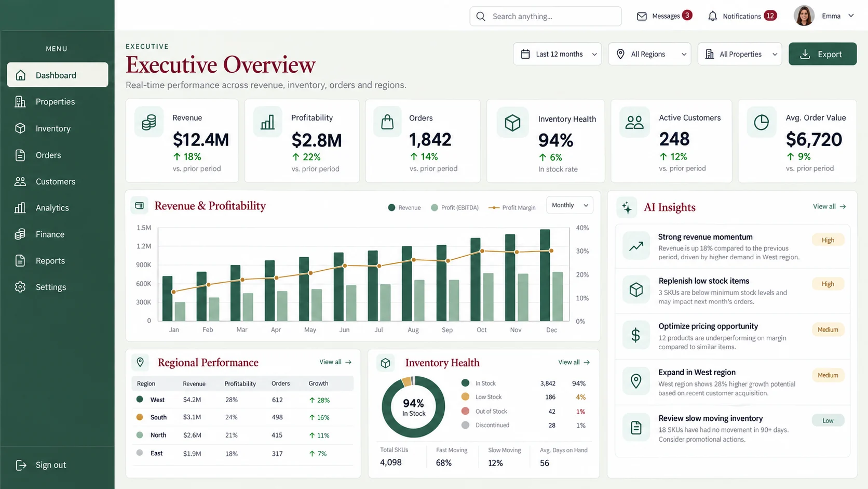Open Analytics in sidebar menu
868x489 pixels.
pos(58,208)
